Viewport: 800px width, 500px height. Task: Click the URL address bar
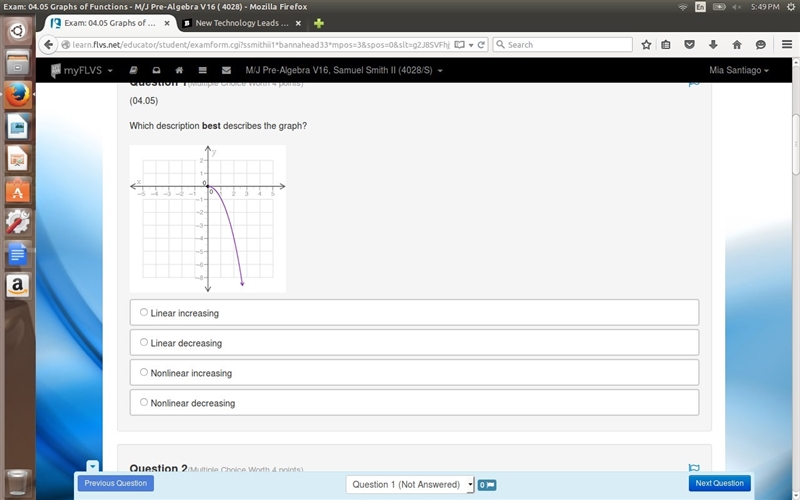(x=260, y=45)
